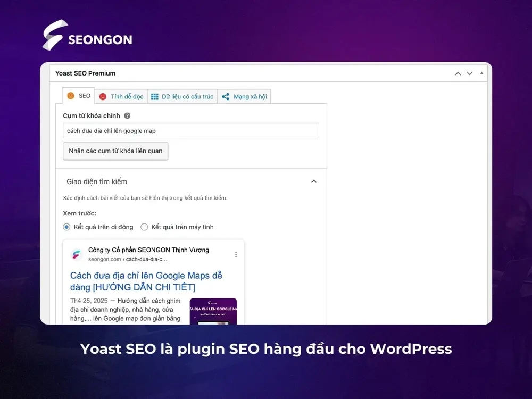Click the seongon.com preview URL

[128, 259]
